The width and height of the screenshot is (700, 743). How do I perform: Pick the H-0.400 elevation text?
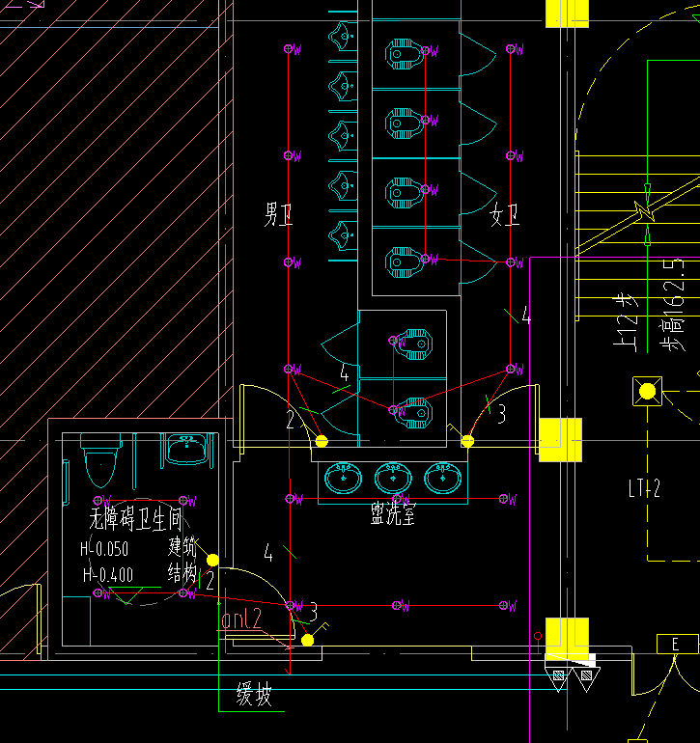[x=108, y=575]
